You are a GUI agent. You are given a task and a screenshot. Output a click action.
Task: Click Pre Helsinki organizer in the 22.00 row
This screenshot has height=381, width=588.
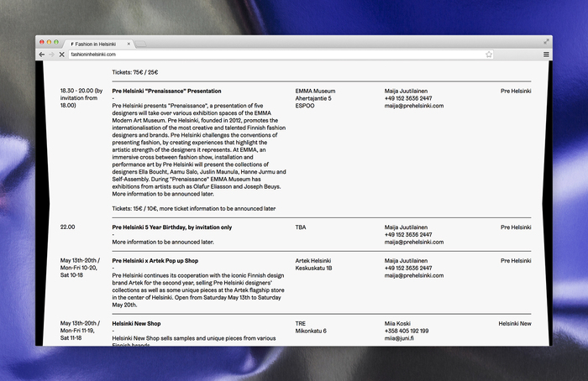515,227
